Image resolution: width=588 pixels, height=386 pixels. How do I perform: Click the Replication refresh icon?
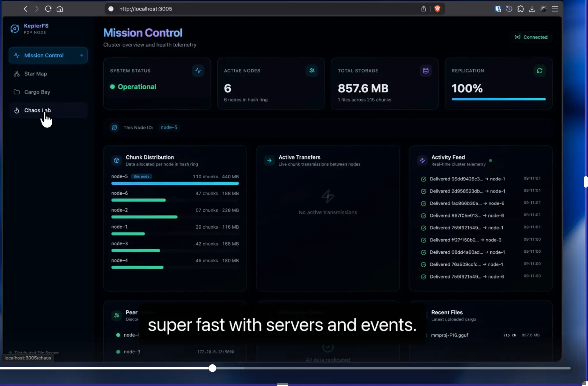(x=539, y=71)
